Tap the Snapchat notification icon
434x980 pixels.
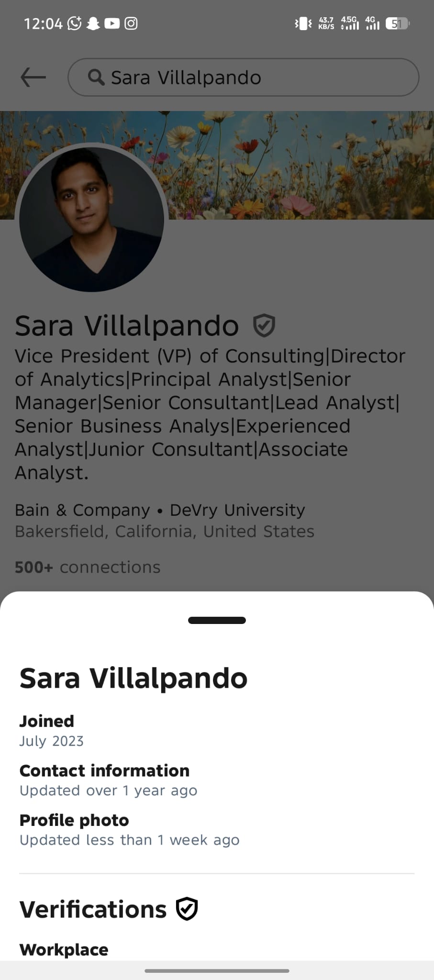pos(93,23)
